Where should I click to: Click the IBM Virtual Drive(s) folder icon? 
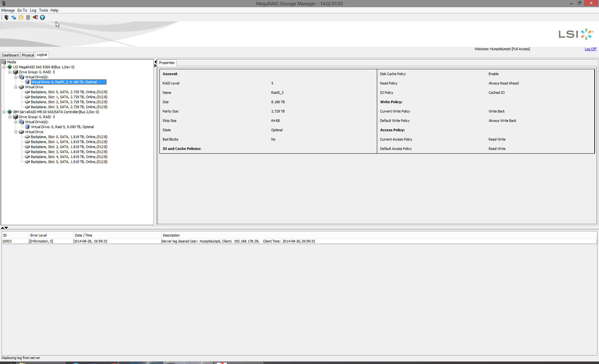click(x=22, y=122)
